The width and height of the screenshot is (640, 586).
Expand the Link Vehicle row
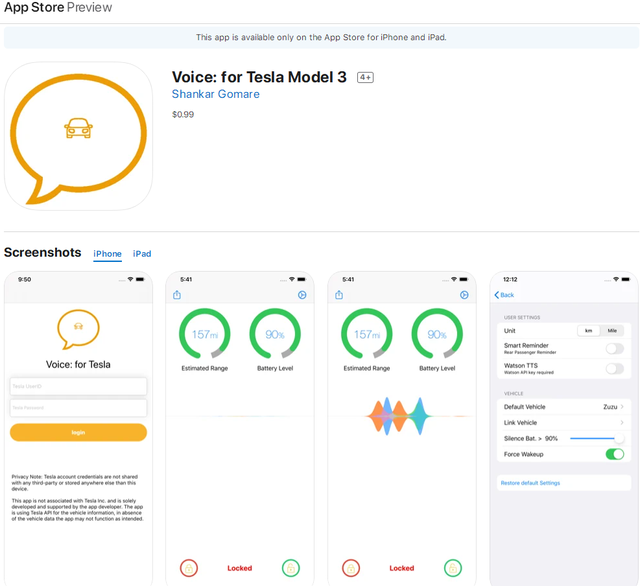tap(564, 422)
